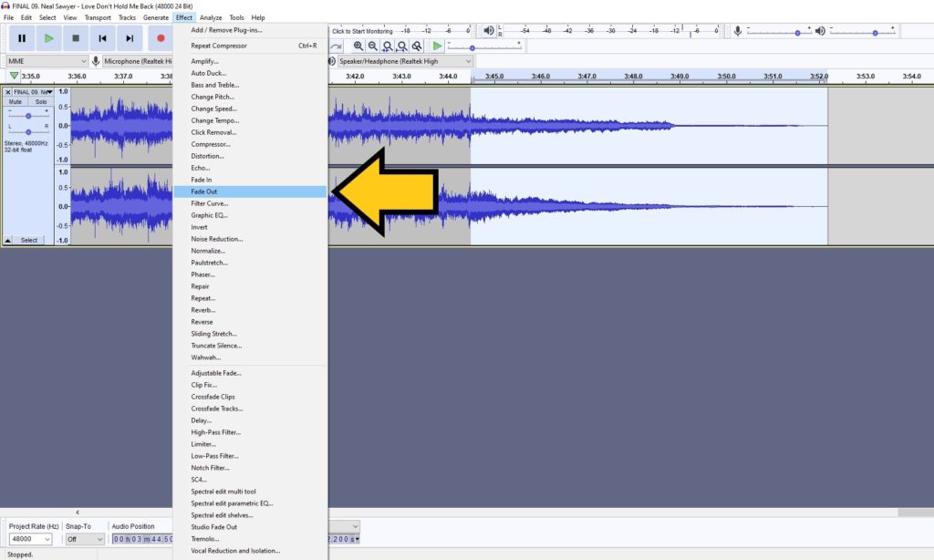Click the horizontal scrollbar left arrow
The height and width of the screenshot is (560, 934).
pos(78,513)
